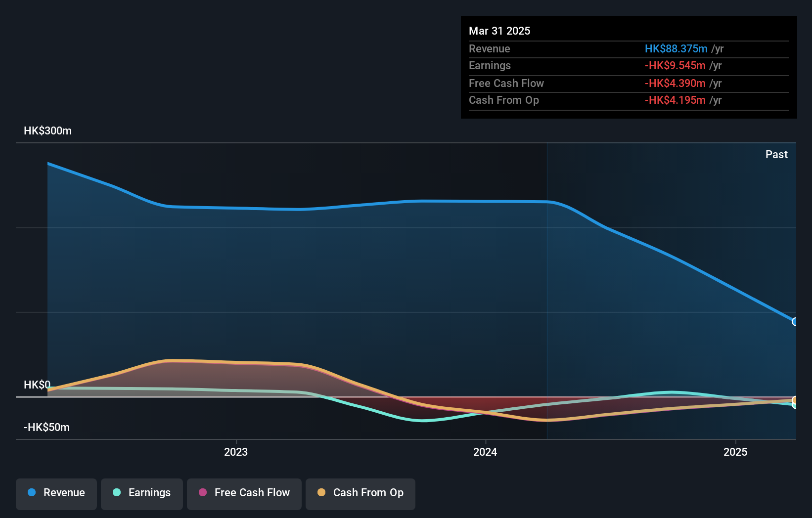Click the HK$0 y-axis label

coord(37,385)
